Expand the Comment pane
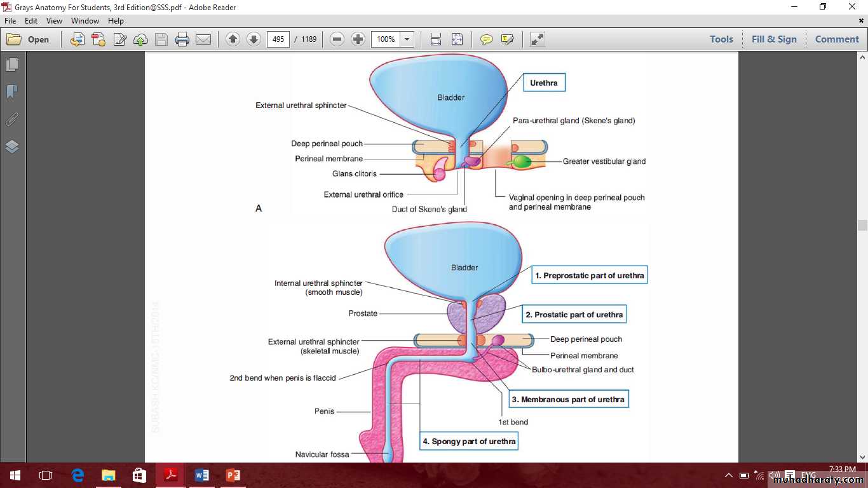This screenshot has width=868, height=488. tap(837, 39)
